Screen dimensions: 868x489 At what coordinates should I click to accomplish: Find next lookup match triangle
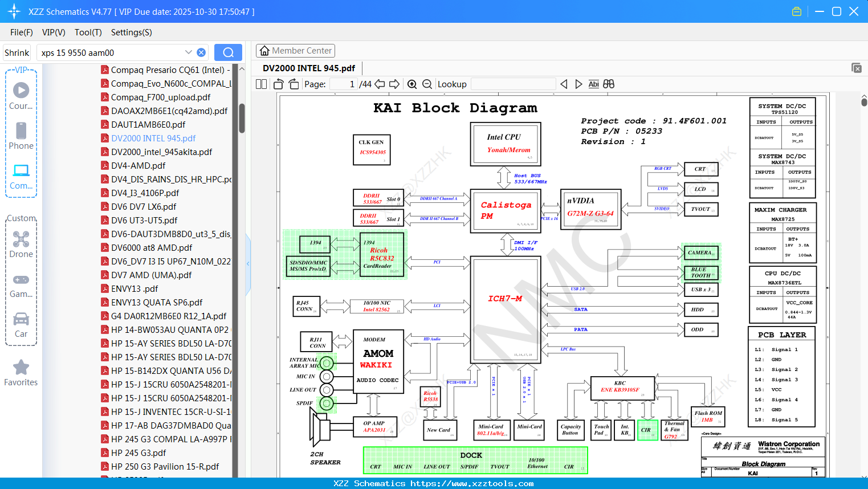coord(578,84)
